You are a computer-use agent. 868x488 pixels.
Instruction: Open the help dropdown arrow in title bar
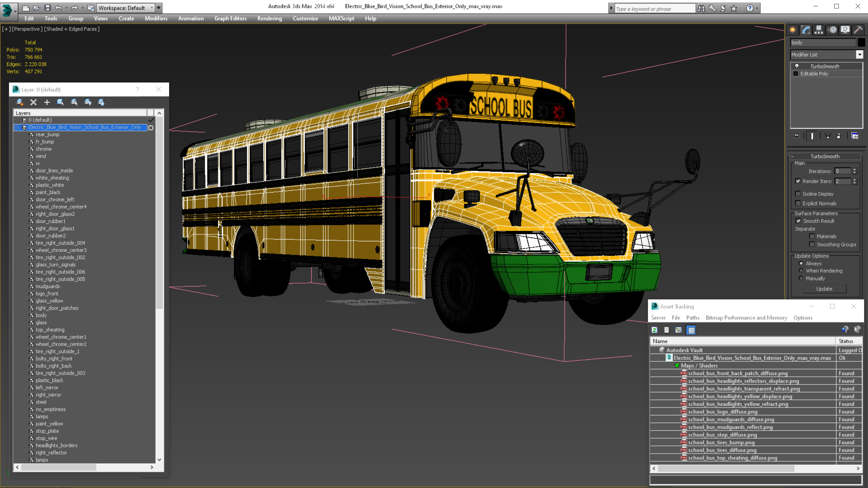pos(757,8)
